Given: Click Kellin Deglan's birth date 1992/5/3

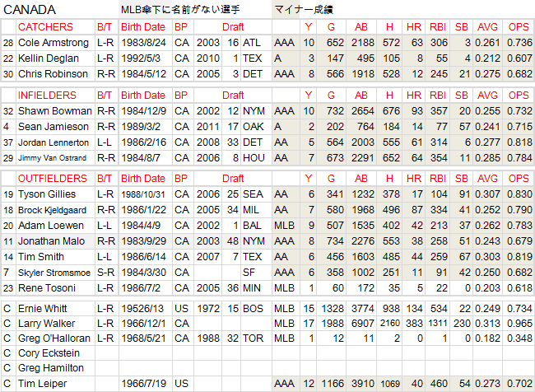Looking at the screenshot, I should point(141,58).
